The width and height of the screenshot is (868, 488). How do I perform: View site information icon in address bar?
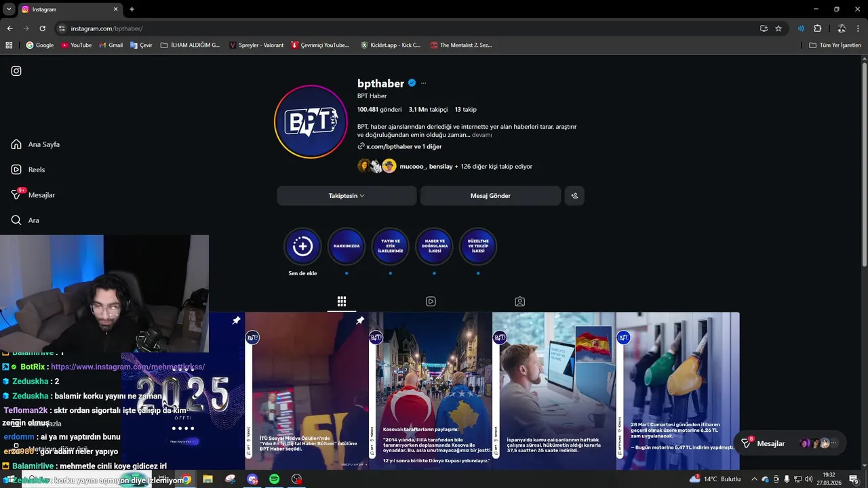point(62,28)
